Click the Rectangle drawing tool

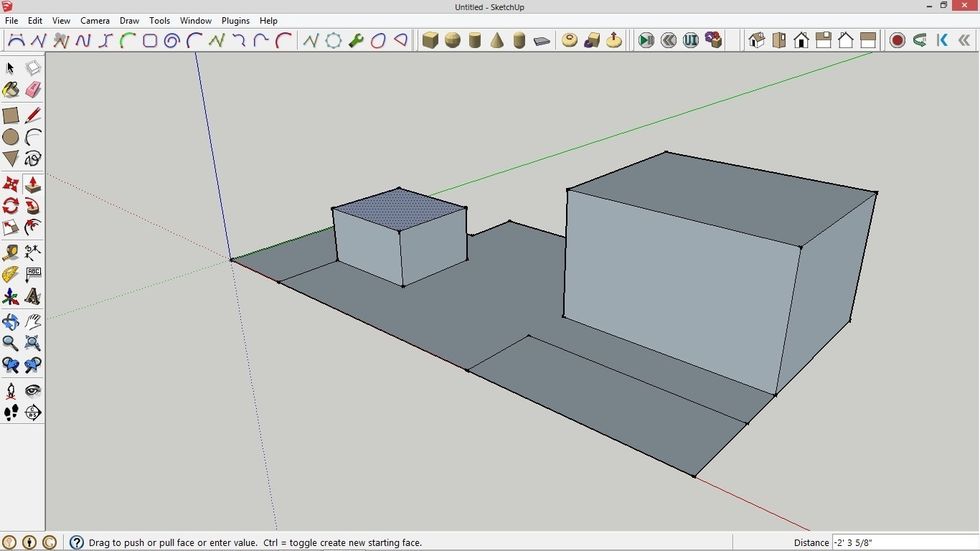[x=11, y=115]
